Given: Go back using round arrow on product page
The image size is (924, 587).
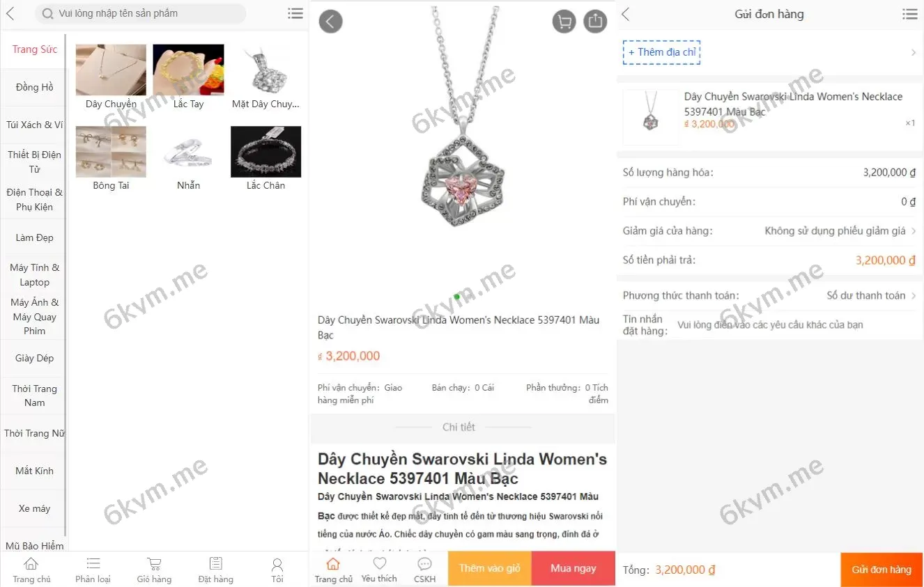Looking at the screenshot, I should pos(331,22).
